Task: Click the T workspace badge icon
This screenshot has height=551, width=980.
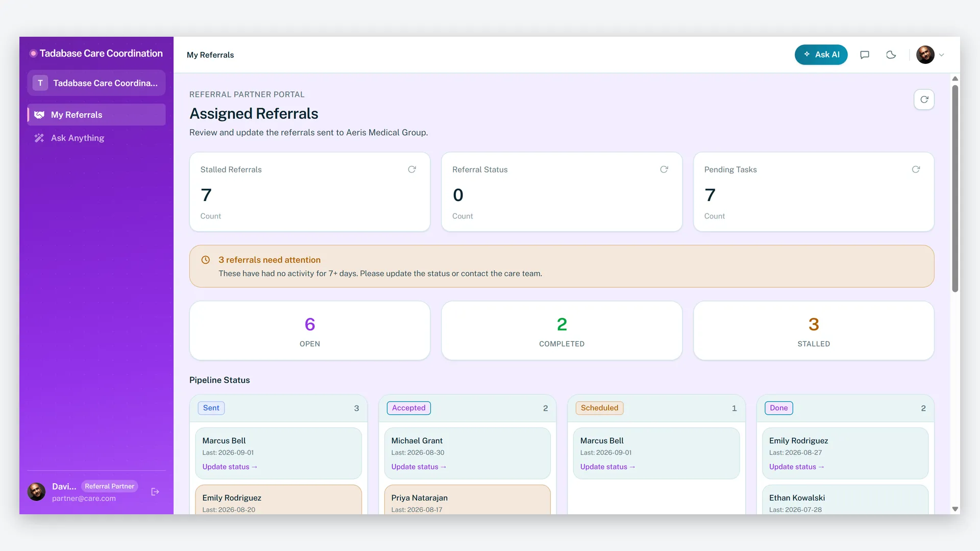Action: click(x=40, y=83)
